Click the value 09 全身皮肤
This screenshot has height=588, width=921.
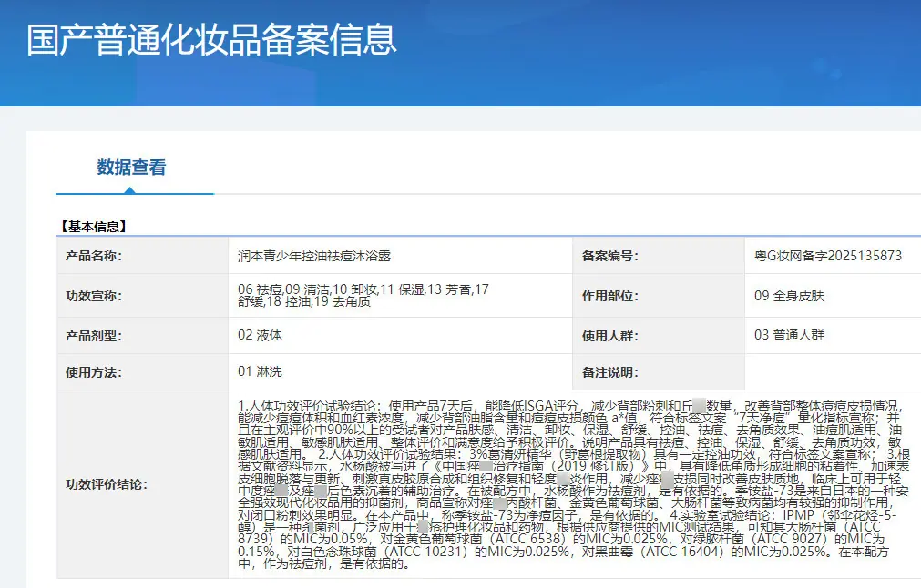(789, 296)
